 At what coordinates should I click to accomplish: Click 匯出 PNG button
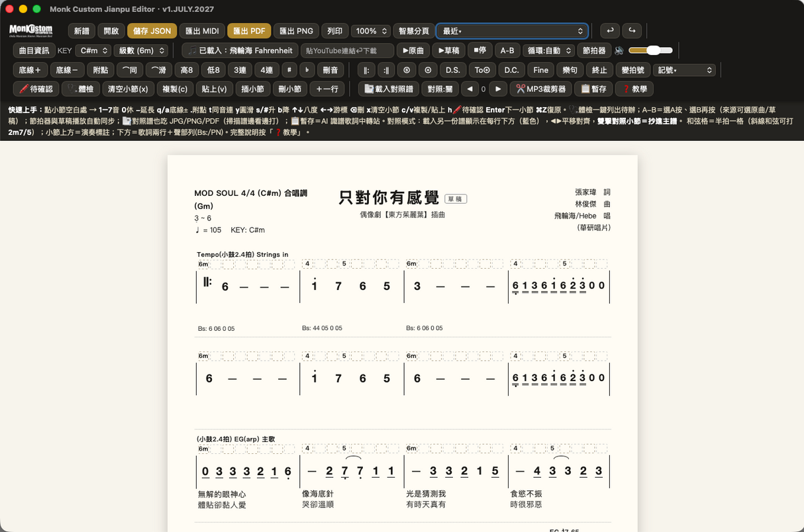tap(296, 31)
